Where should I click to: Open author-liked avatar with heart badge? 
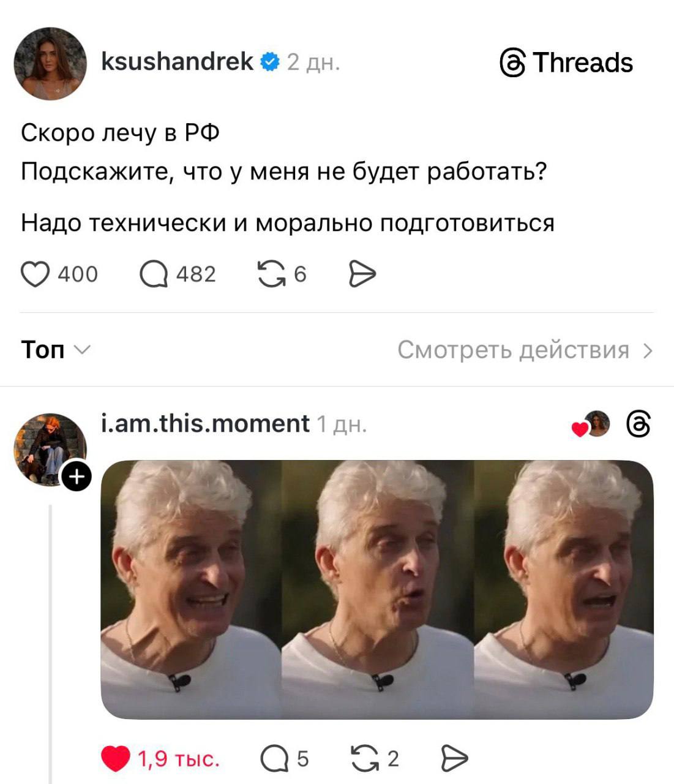click(x=593, y=424)
